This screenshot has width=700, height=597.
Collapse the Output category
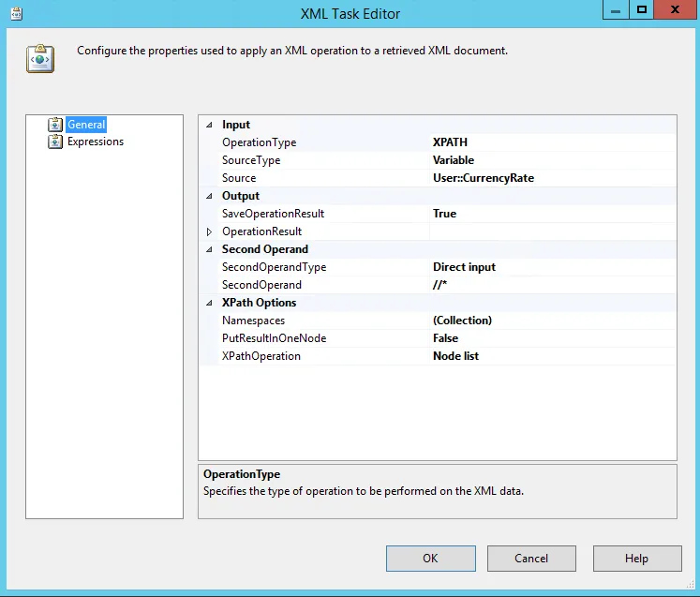pyautogui.click(x=209, y=196)
